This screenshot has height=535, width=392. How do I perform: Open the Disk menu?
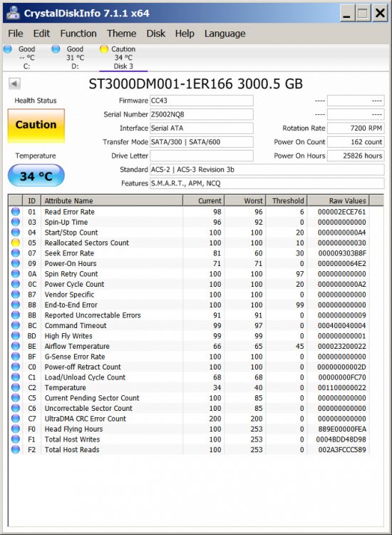(156, 34)
